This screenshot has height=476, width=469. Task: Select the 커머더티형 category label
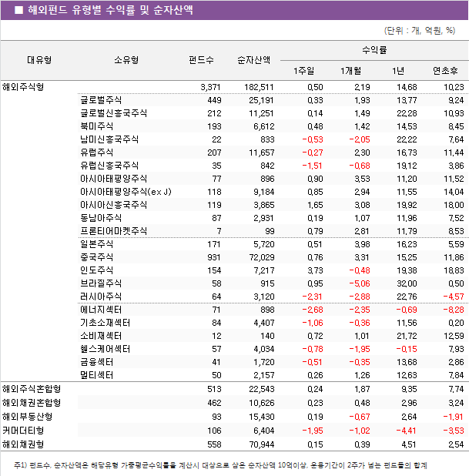click(24, 431)
